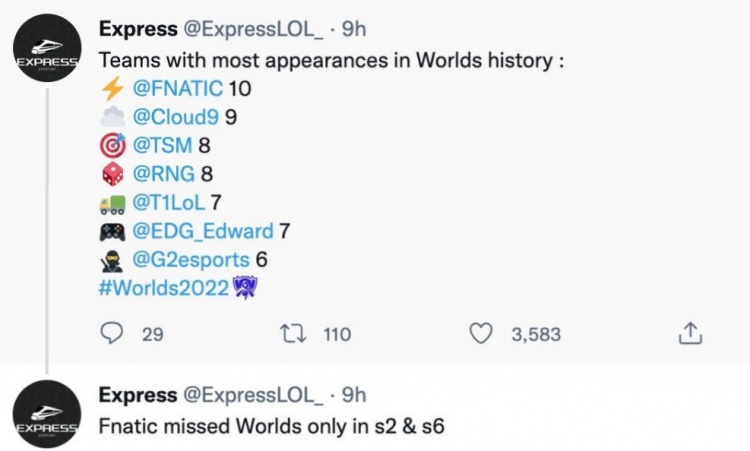750x451 pixels.
Task: Open the Express avatar on reply tweet
Action: click(x=46, y=414)
